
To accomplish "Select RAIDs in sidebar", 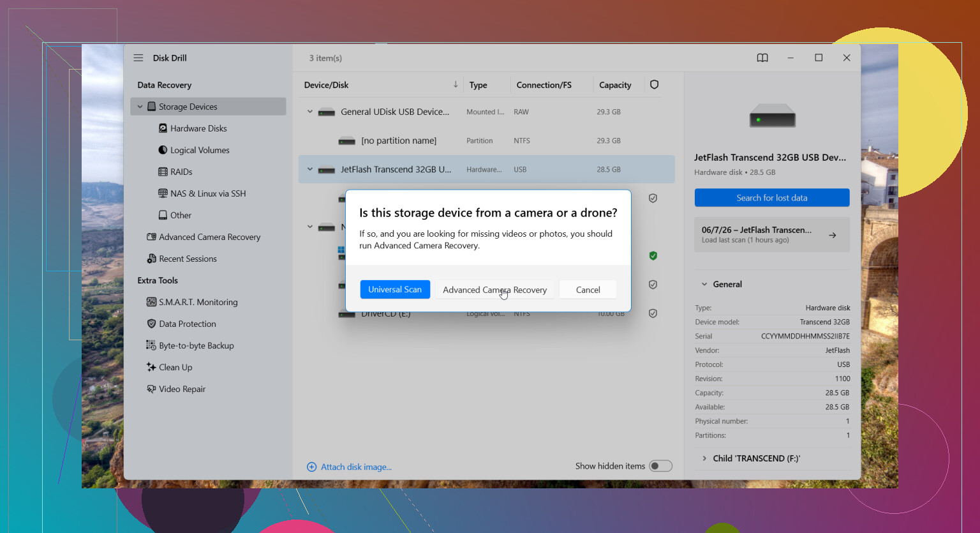I will [181, 172].
